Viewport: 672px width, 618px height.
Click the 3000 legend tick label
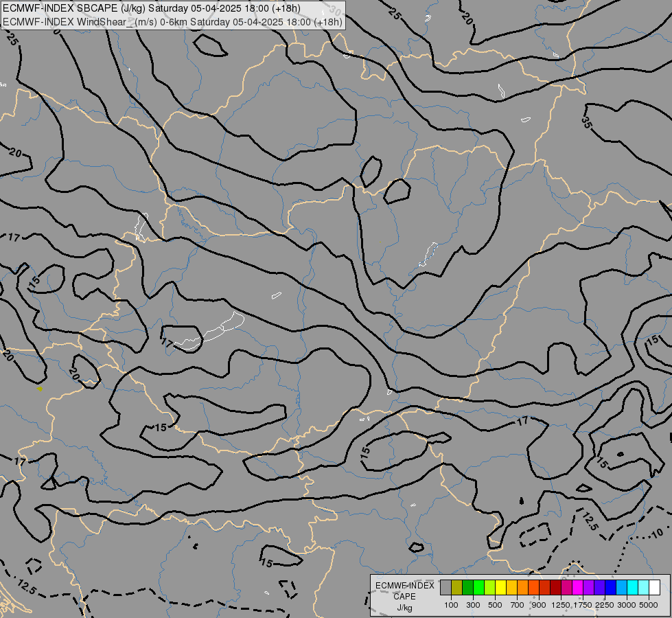(627, 605)
